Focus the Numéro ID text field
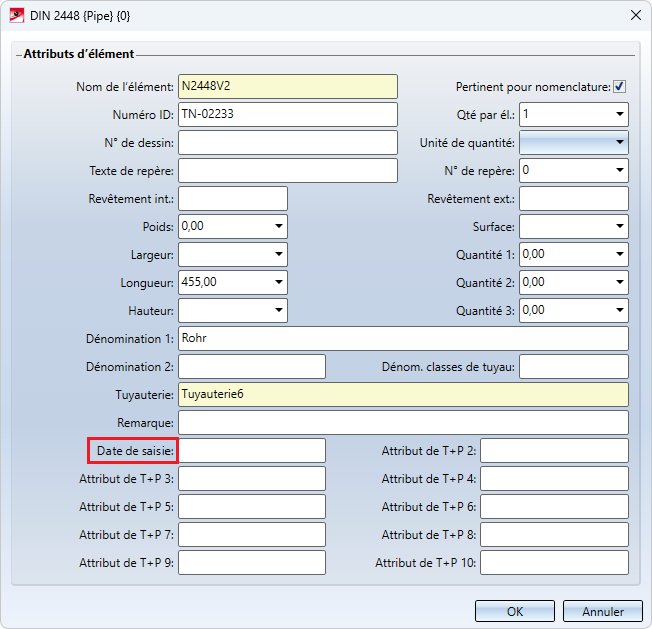The image size is (652, 629). tap(287, 115)
